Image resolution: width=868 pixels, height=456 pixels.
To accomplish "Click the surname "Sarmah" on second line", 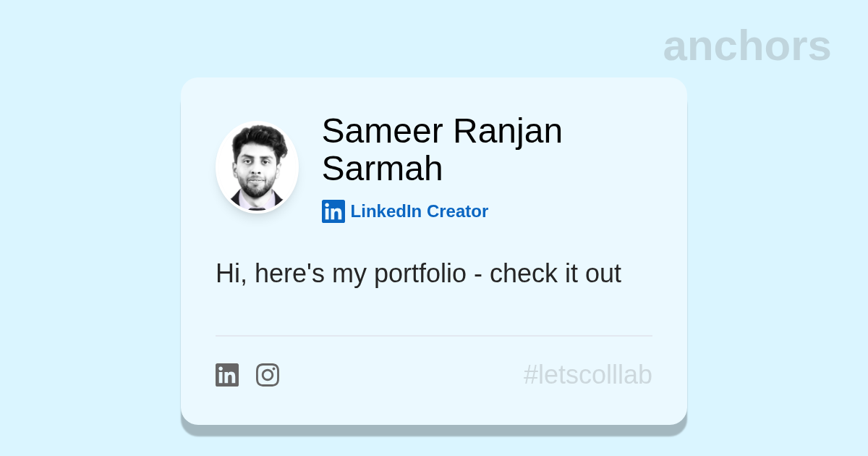I will 382,169.
